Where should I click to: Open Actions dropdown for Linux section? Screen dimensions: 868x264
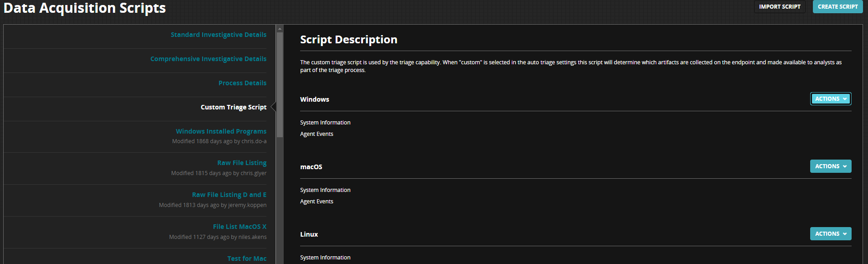tap(831, 234)
